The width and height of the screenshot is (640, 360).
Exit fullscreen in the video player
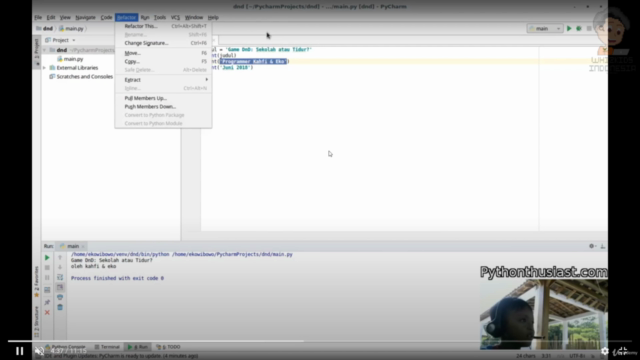622,351
